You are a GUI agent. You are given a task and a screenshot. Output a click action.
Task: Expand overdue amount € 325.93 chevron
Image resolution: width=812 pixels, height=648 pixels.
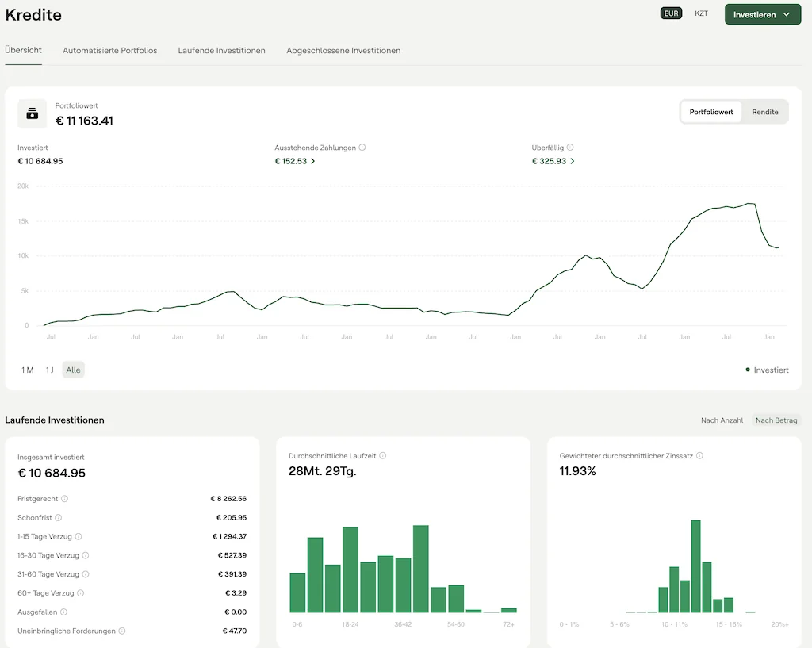573,161
